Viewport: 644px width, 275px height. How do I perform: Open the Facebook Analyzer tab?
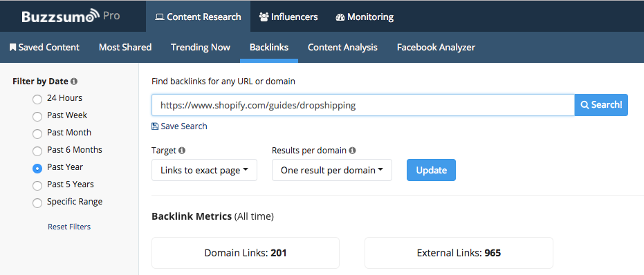pos(436,47)
